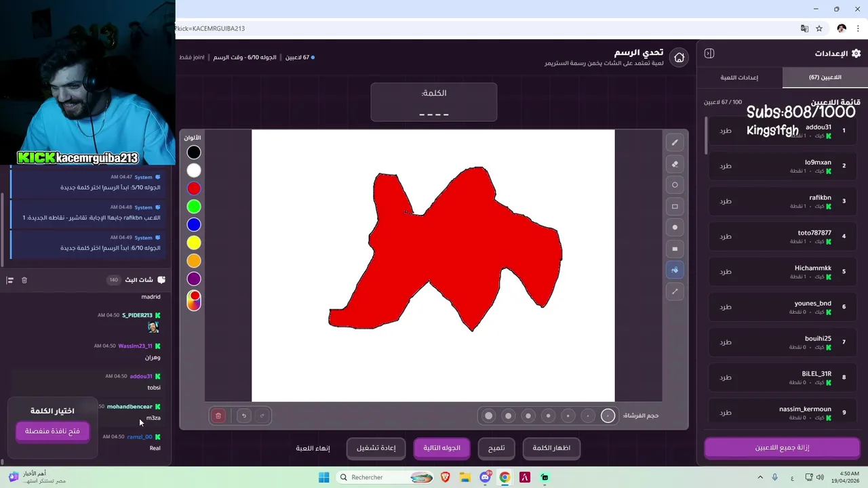Switch to the game settings tab
868x488 pixels.
pyautogui.click(x=739, y=77)
